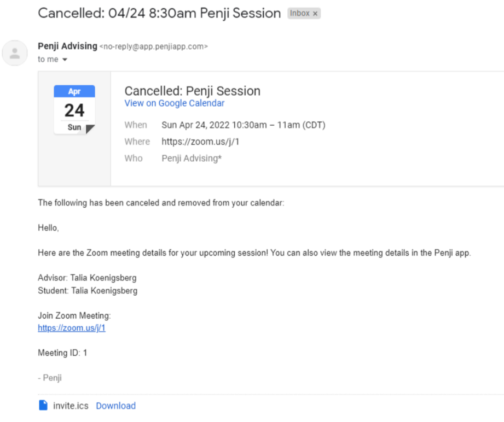Viewport: 504px width, 422px height.
Task: Remove the Inbox label with its x
Action: (x=315, y=14)
